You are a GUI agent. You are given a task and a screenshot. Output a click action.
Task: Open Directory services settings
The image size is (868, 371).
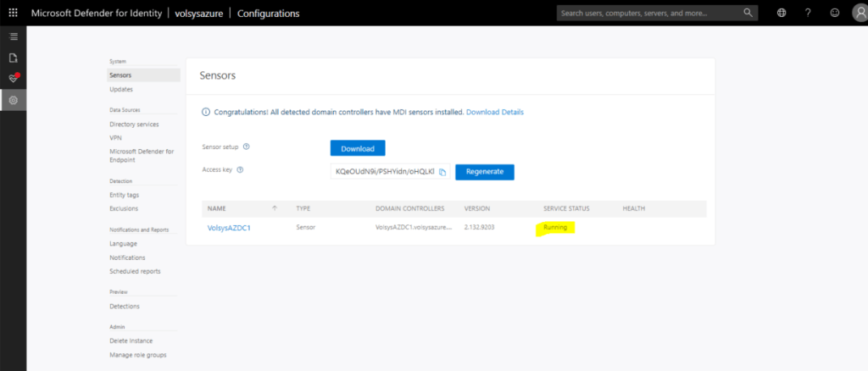[x=135, y=124]
